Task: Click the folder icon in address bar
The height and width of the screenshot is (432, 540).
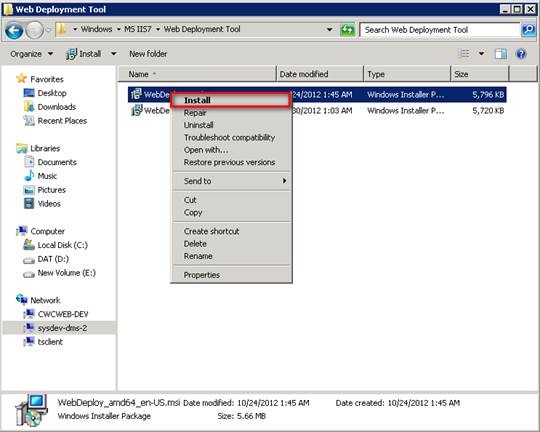Action: tap(61, 30)
